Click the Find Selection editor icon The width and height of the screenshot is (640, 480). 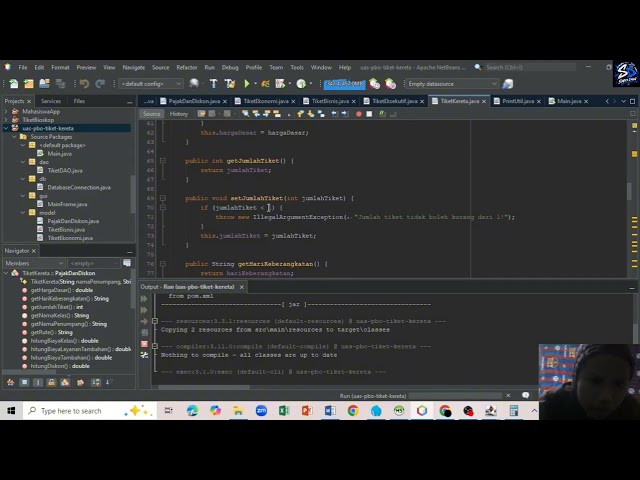coord(245,114)
